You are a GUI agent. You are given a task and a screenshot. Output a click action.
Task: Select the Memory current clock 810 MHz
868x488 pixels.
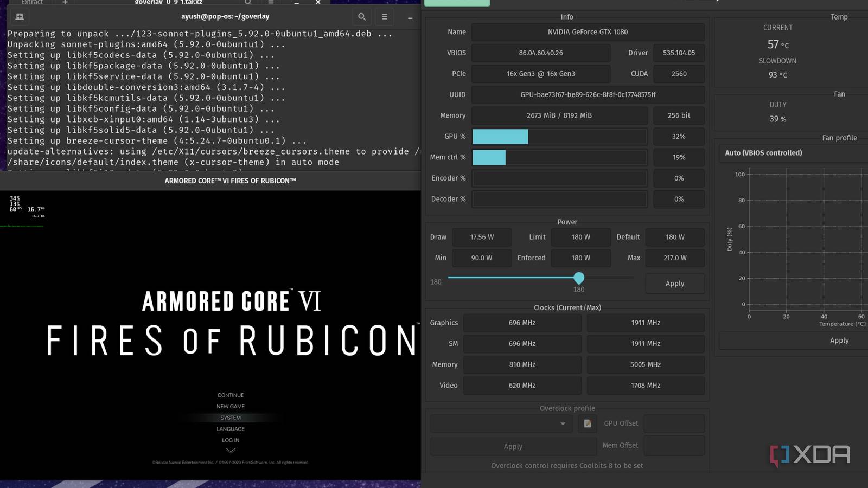tap(522, 364)
